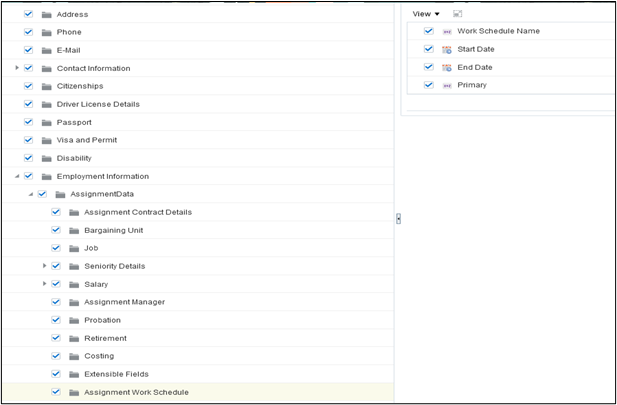This screenshot has width=617, height=405.
Task: Click the Primary attribute label
Action: click(x=472, y=85)
